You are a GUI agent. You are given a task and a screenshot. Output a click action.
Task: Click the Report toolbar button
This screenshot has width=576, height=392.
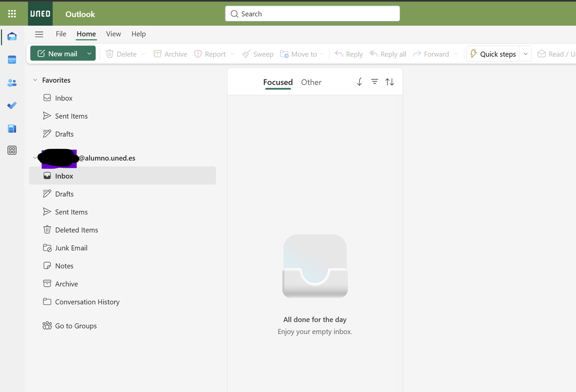point(210,54)
